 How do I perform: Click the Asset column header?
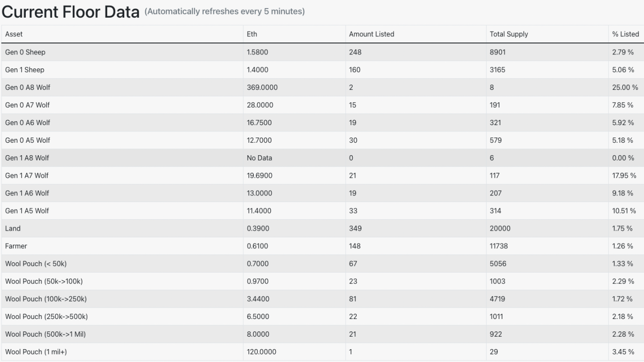pyautogui.click(x=14, y=34)
